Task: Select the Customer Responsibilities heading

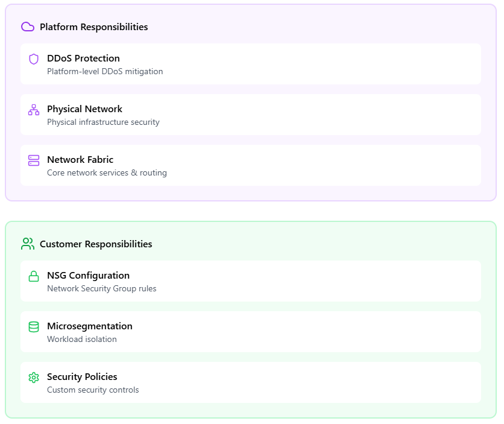Action: pos(96,244)
